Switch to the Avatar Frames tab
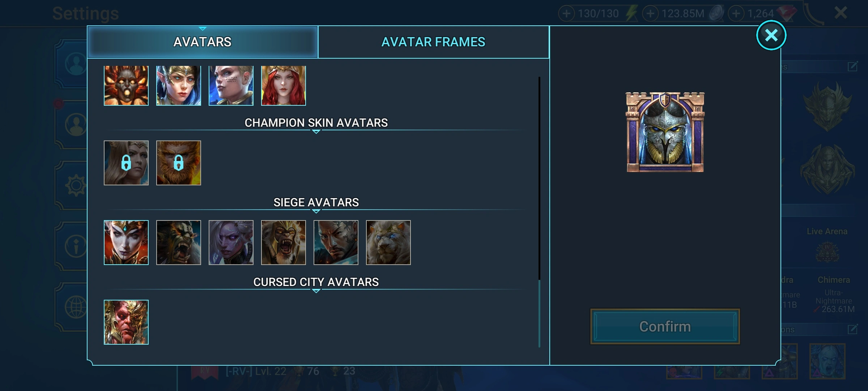The image size is (868, 391). [433, 42]
